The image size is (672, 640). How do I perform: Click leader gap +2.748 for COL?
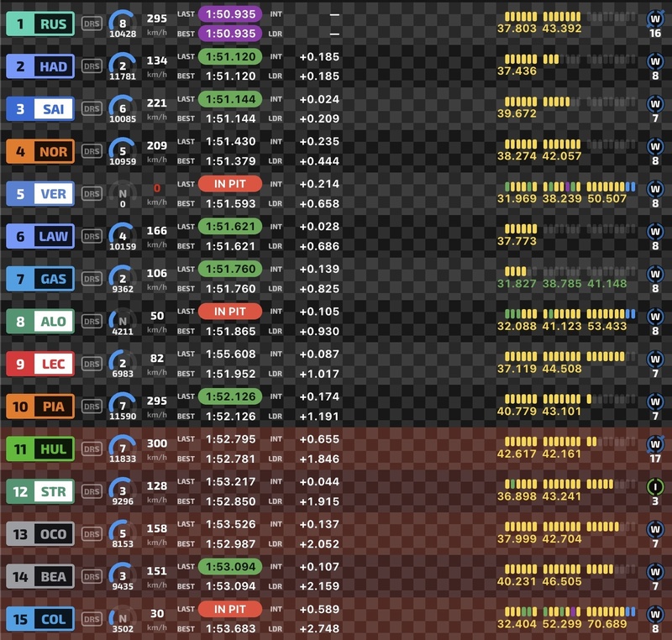coord(319,628)
